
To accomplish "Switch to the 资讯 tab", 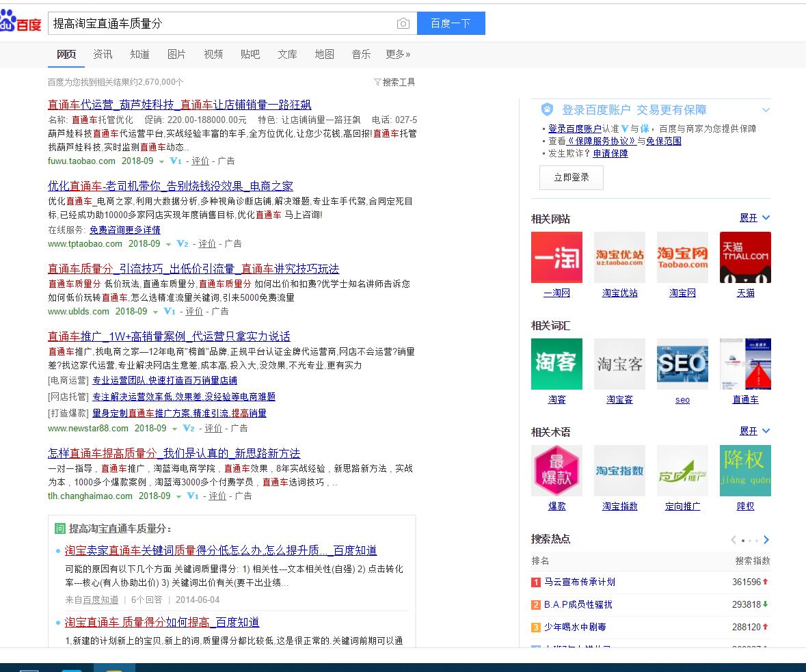I will pos(103,55).
